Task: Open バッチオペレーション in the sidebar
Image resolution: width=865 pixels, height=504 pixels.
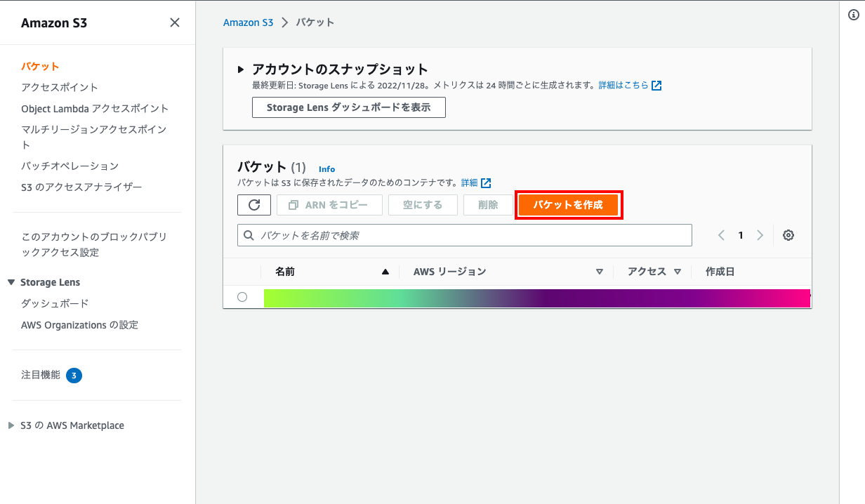Action: (70, 166)
